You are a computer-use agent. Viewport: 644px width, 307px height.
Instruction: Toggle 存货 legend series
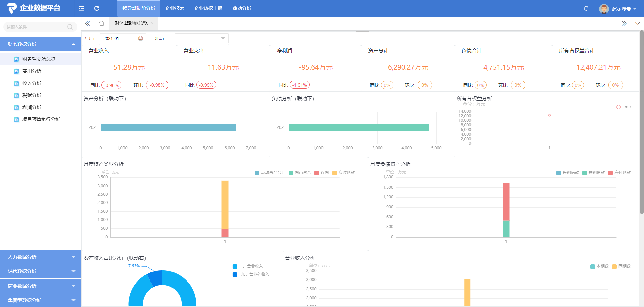(322, 173)
